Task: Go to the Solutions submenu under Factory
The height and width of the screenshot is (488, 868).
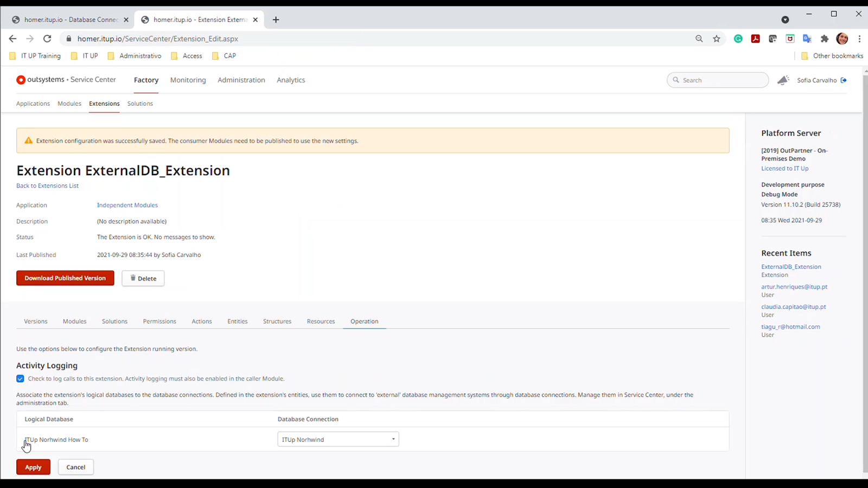Action: (x=140, y=104)
